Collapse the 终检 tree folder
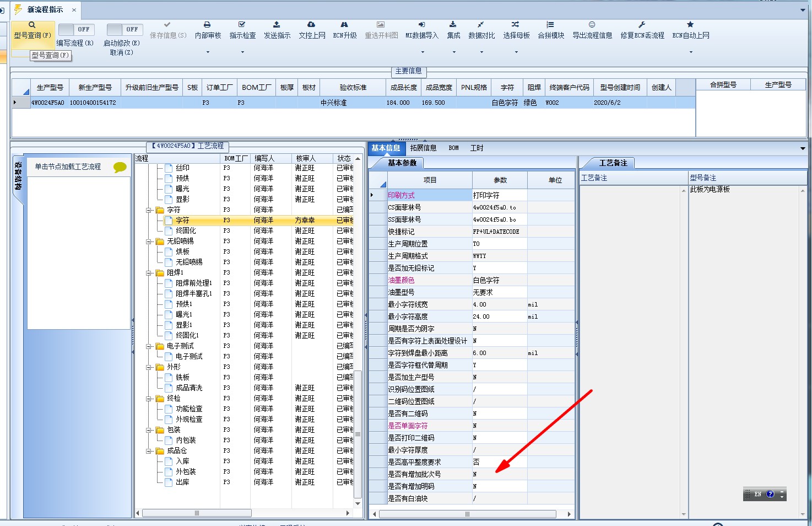This screenshot has width=812, height=526. pos(148,399)
